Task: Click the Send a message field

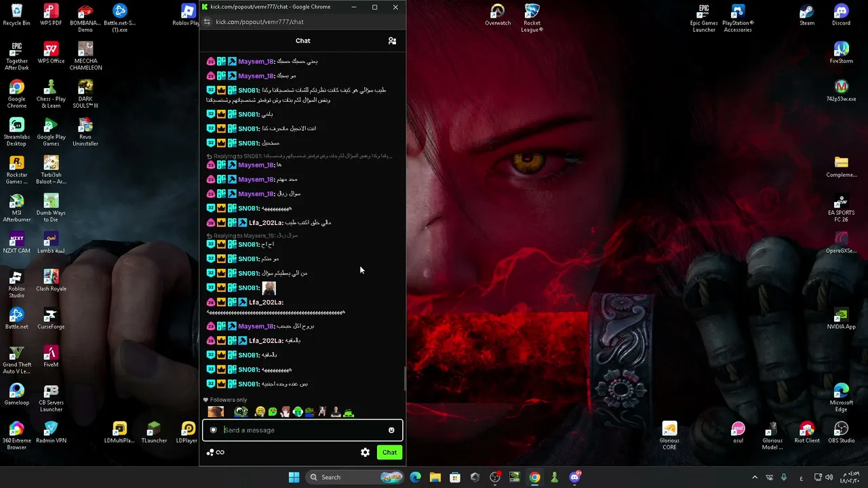Action: 302,430
